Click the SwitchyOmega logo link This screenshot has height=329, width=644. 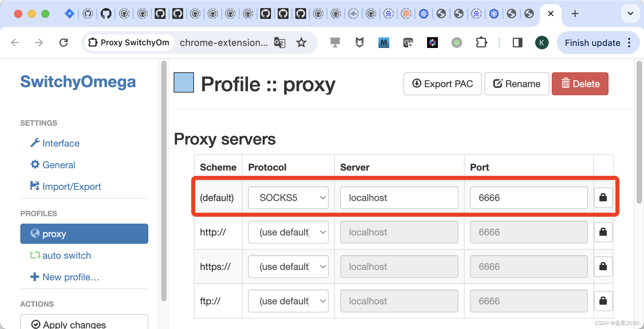(x=78, y=81)
